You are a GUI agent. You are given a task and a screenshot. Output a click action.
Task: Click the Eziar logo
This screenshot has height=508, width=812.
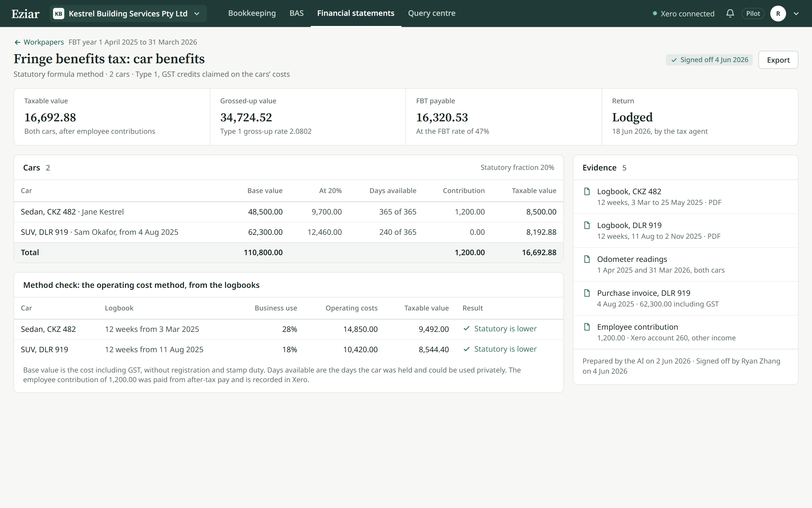(25, 14)
